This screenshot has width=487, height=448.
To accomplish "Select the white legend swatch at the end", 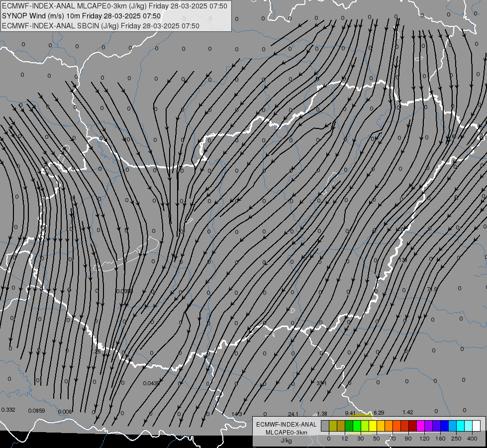I will coord(477,426).
